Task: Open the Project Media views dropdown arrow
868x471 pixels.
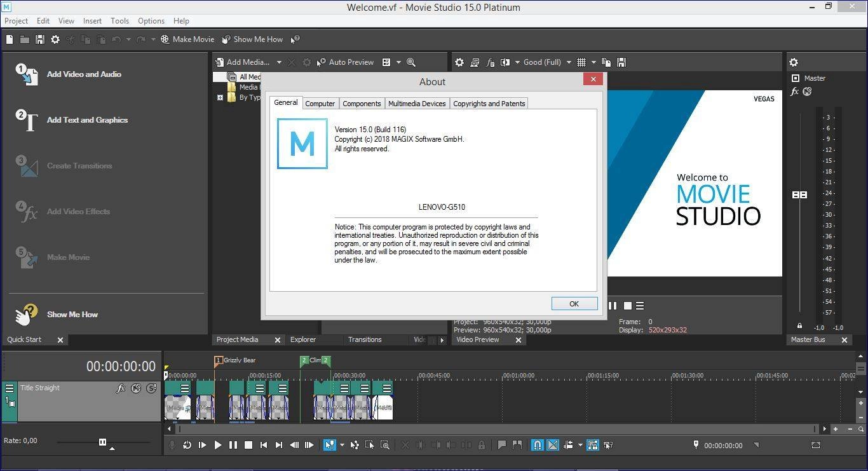Action: pyautogui.click(x=398, y=62)
